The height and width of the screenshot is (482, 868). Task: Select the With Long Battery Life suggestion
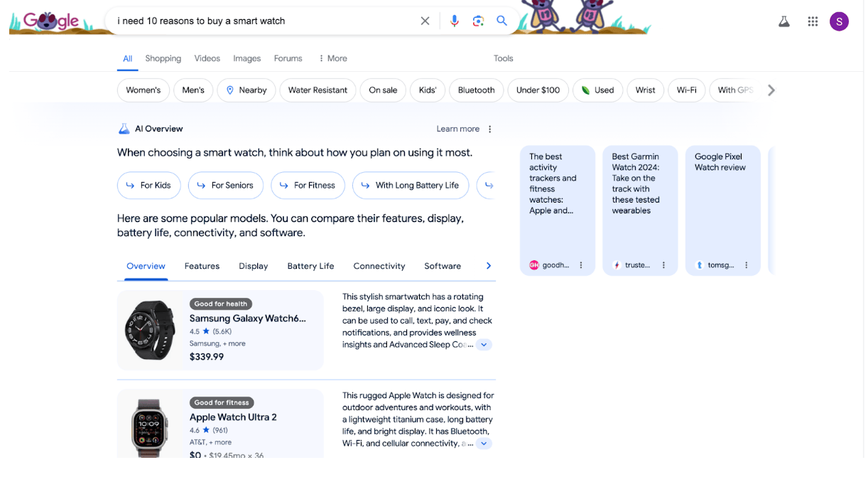(411, 186)
